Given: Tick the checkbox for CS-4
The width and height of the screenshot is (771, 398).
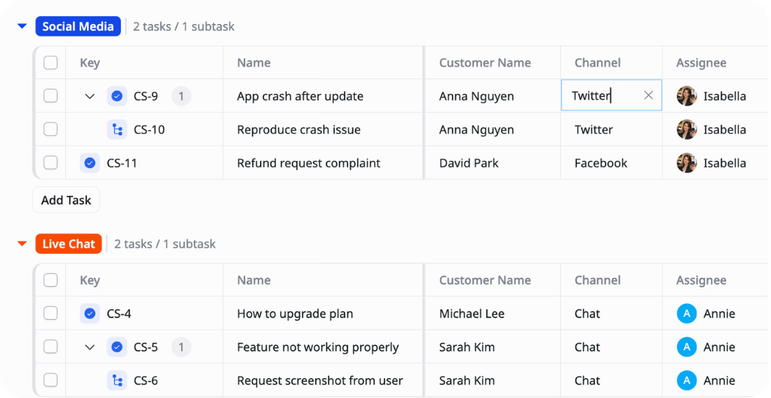Looking at the screenshot, I should tap(51, 313).
